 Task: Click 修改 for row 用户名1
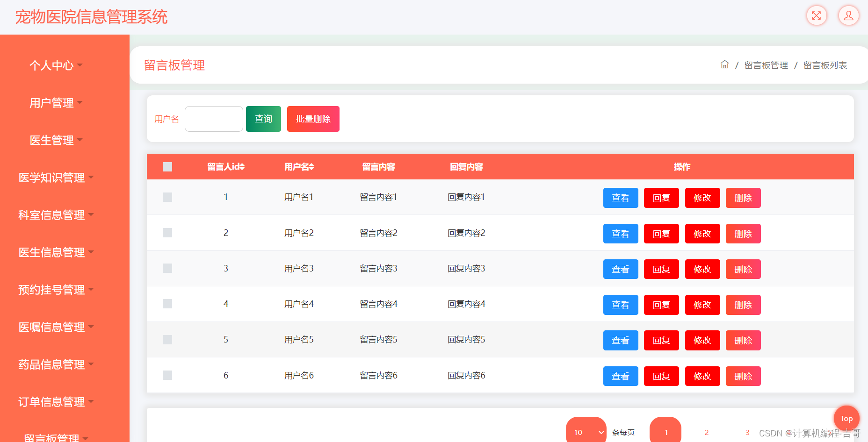(x=702, y=198)
